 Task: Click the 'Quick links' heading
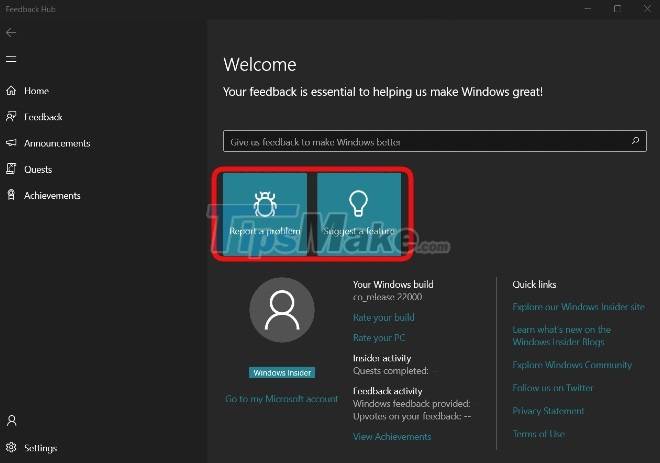point(534,285)
